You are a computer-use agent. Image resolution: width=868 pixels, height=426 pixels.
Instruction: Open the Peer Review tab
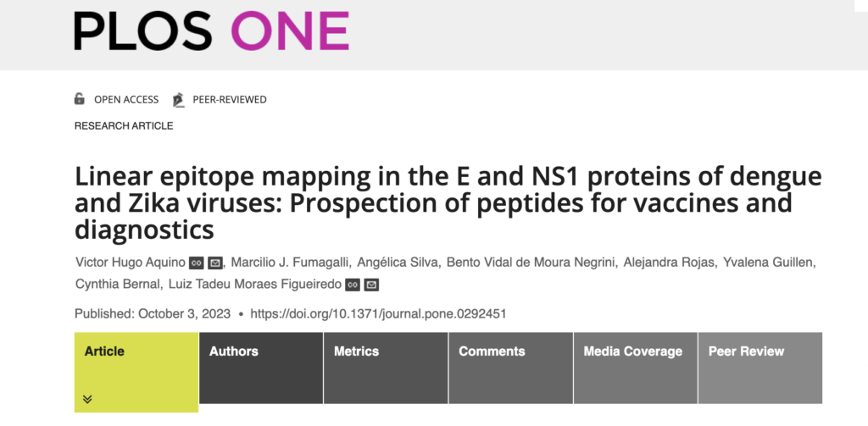tap(760, 368)
